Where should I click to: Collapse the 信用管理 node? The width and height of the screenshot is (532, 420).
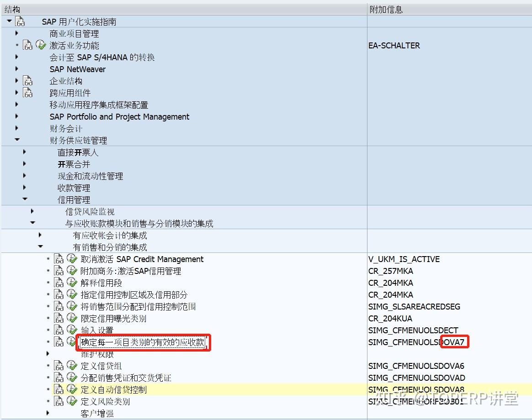[x=24, y=199]
